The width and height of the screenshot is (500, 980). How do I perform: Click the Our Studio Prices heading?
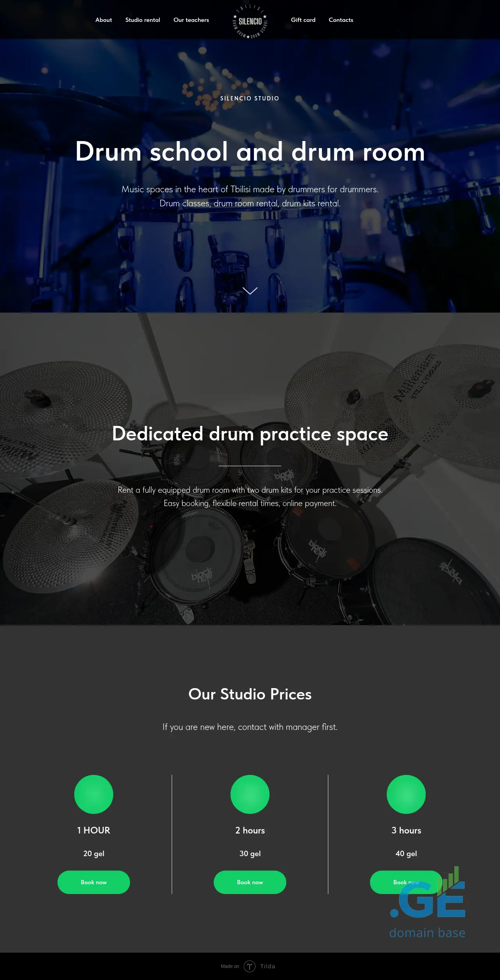[x=250, y=694]
